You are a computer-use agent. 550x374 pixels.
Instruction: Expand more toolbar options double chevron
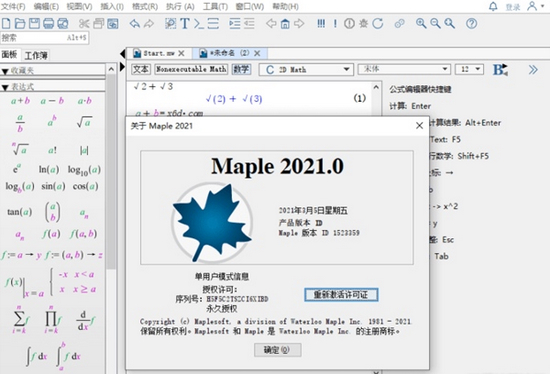point(533,69)
